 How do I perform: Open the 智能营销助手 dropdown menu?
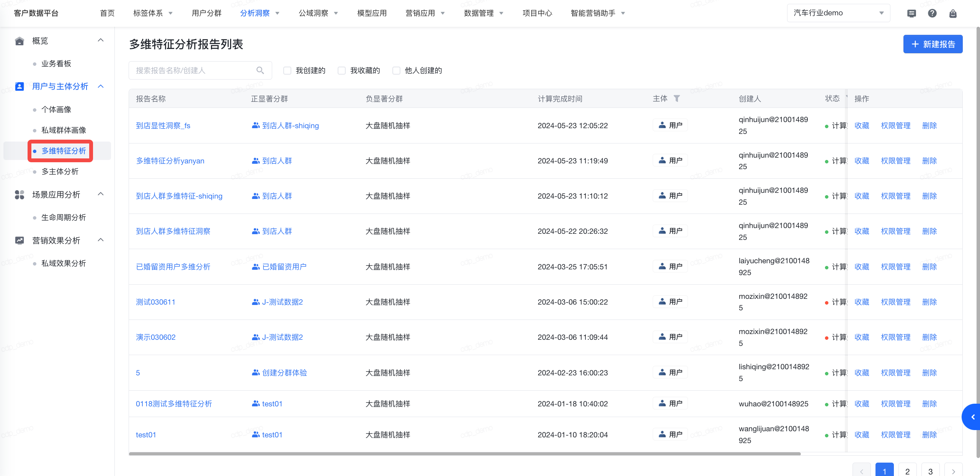point(598,13)
